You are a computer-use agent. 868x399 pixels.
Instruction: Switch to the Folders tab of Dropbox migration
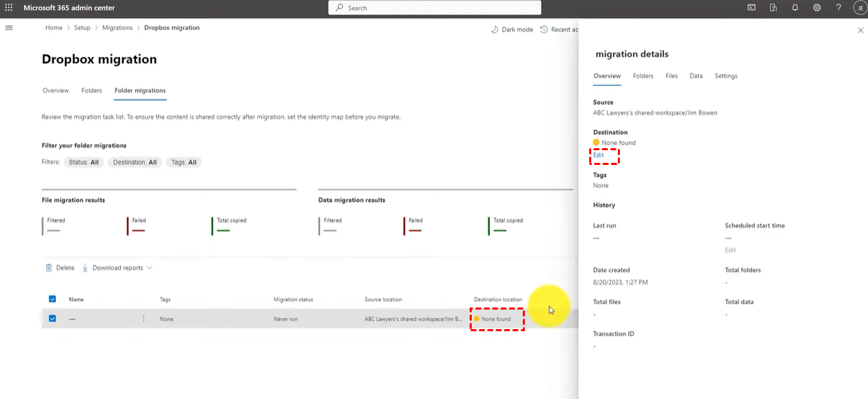tap(92, 90)
